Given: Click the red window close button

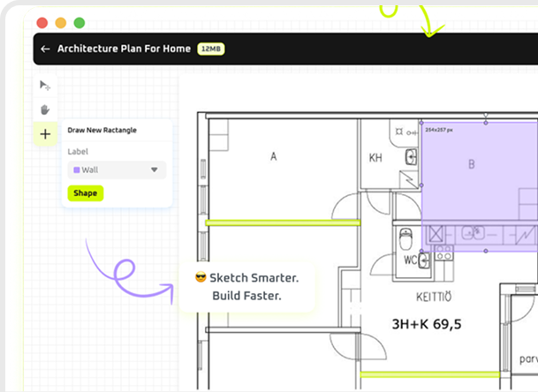Looking at the screenshot, I should (x=42, y=22).
